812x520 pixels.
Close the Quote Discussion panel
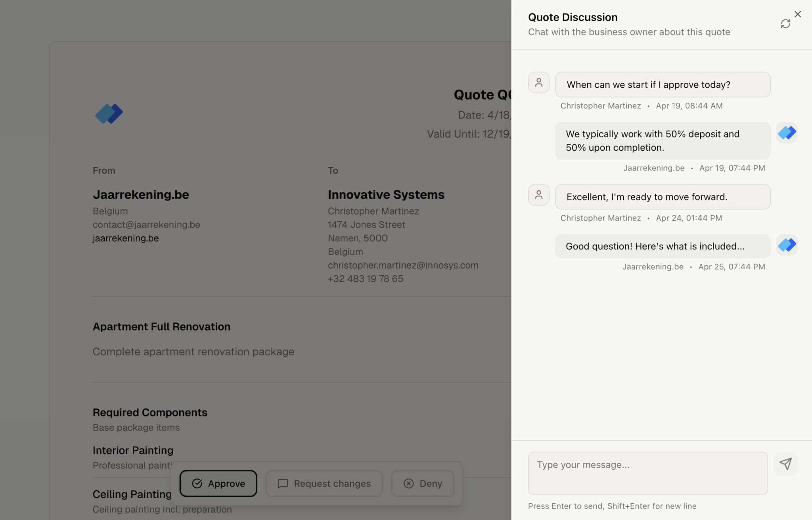click(798, 14)
